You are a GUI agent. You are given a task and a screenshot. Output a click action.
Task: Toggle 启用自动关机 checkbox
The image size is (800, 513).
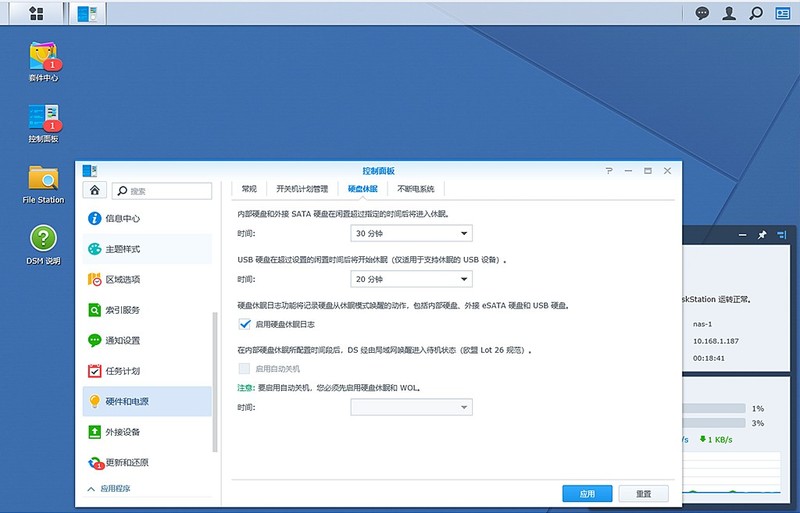pyautogui.click(x=244, y=369)
